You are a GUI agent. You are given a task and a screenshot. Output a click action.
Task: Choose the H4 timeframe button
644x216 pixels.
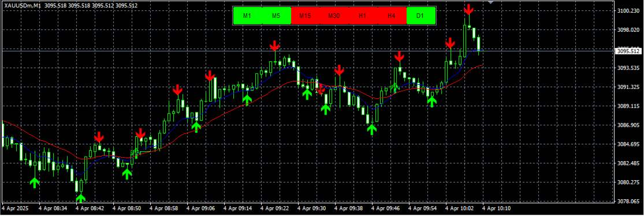[391, 16]
